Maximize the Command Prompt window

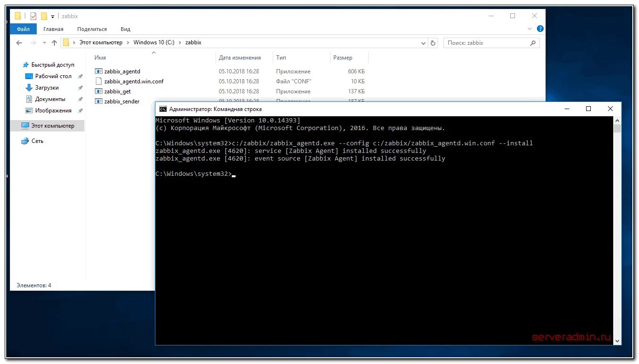tap(588, 109)
